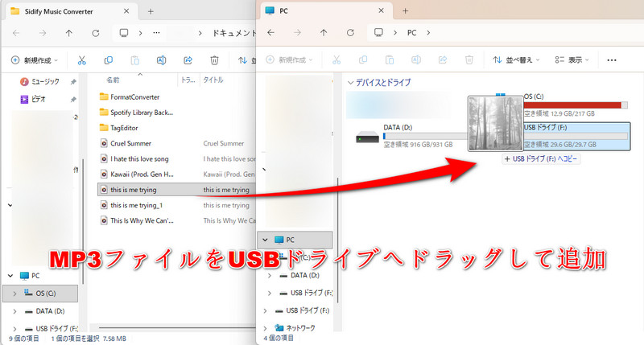This screenshot has height=345, width=644.
Task: Select the TagEditor folder
Action: click(119, 128)
